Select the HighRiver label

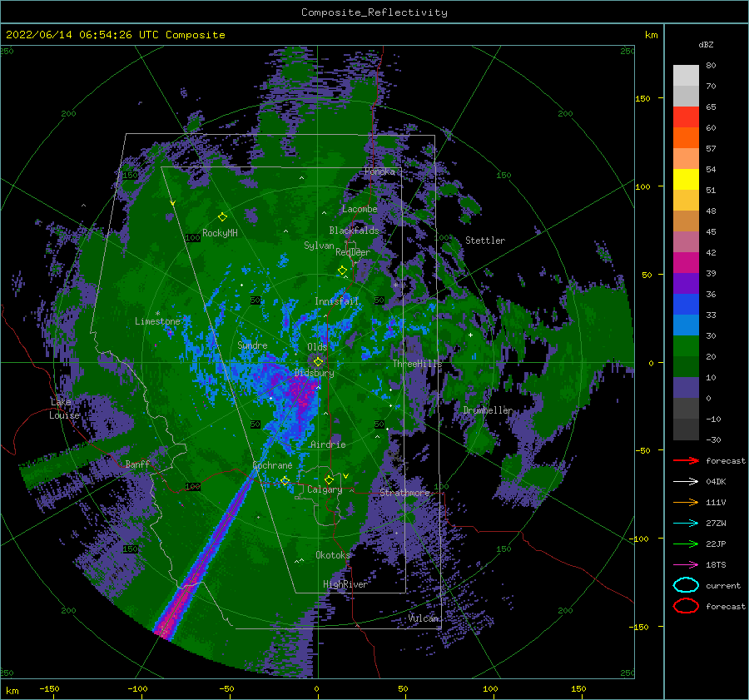coord(345,584)
